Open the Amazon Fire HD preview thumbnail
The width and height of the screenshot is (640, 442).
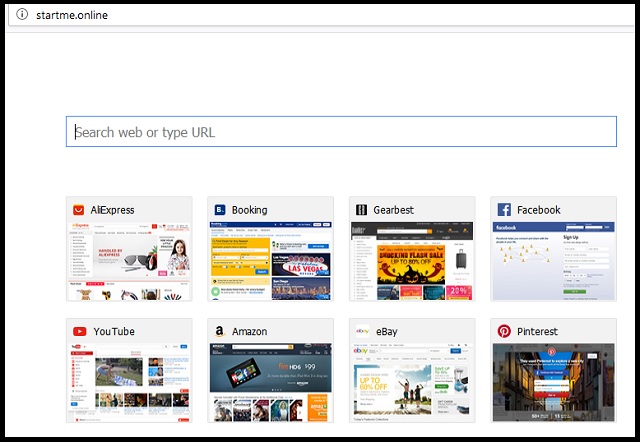click(270, 382)
